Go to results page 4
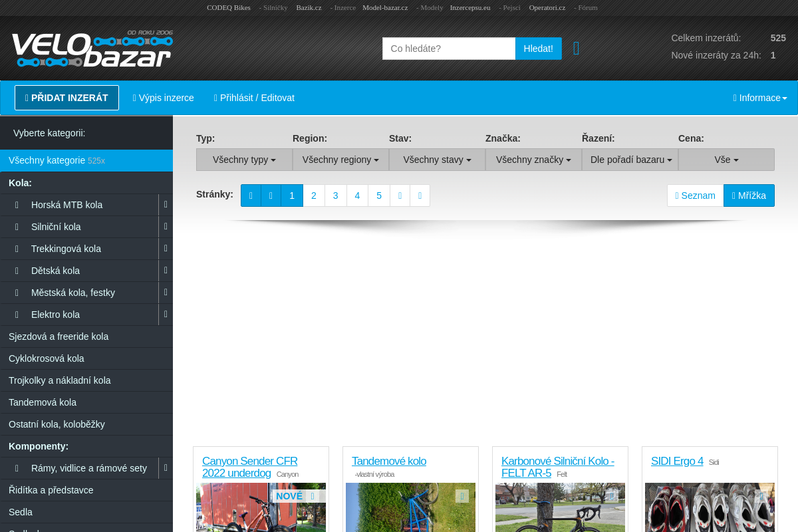Screen dimensions: 798x532 357,196
